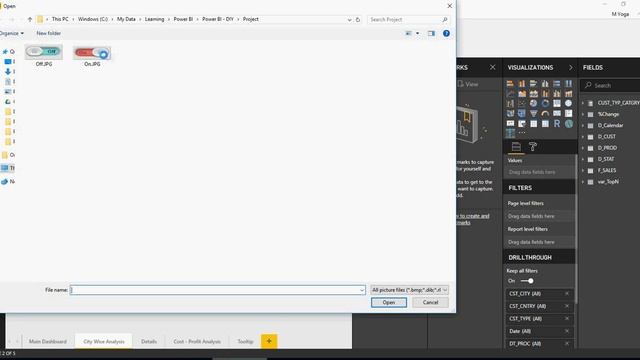Click New folder in the dialog
This screenshot has width=640, height=360.
click(49, 33)
